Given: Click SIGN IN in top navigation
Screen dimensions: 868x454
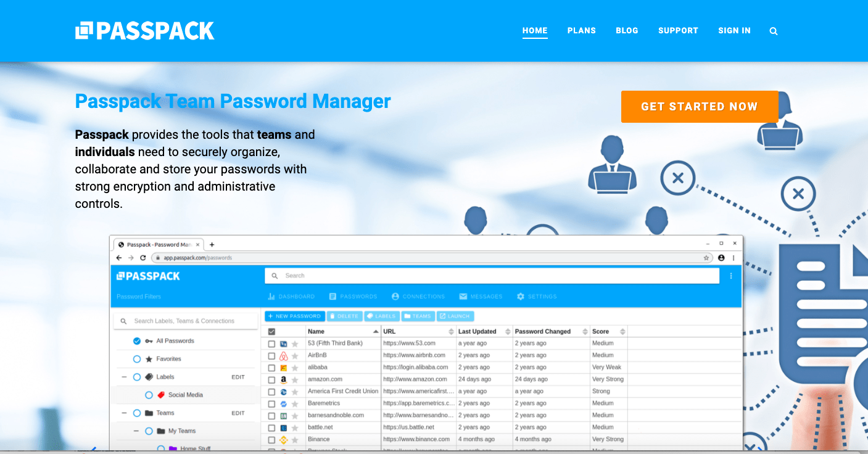Looking at the screenshot, I should coord(734,30).
